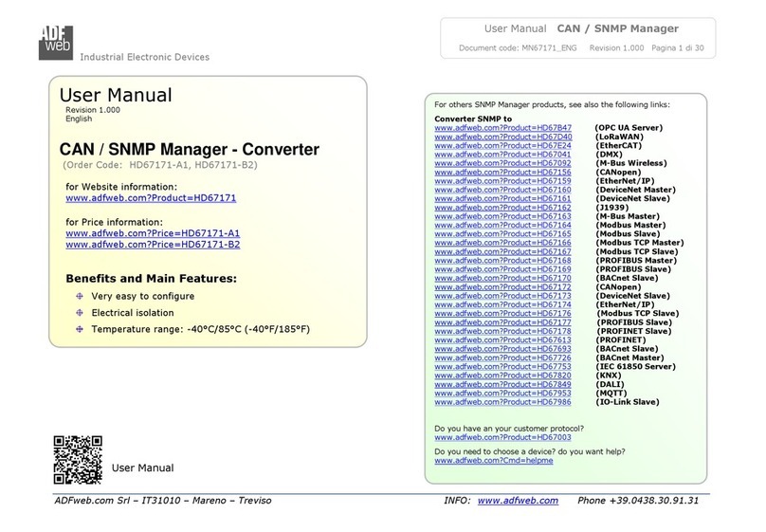Screen dimensions: 766x532
Task: Open the HD67753 IEC 61850 Server link
Action: coord(502,366)
